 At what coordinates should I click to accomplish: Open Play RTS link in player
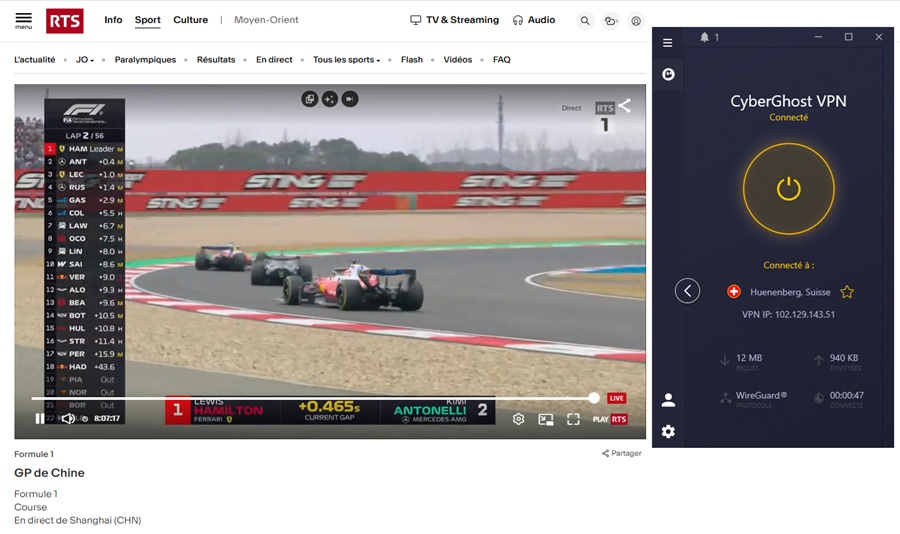tap(610, 419)
